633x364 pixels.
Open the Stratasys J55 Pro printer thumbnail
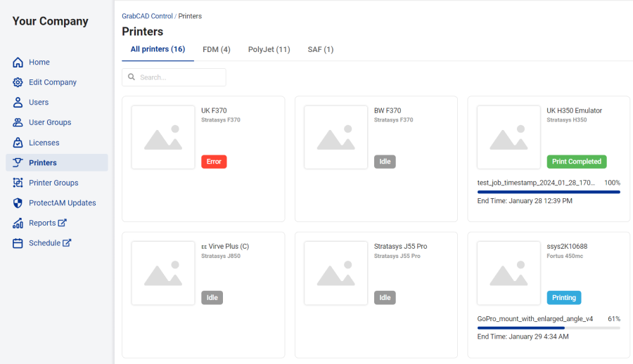[x=335, y=273]
